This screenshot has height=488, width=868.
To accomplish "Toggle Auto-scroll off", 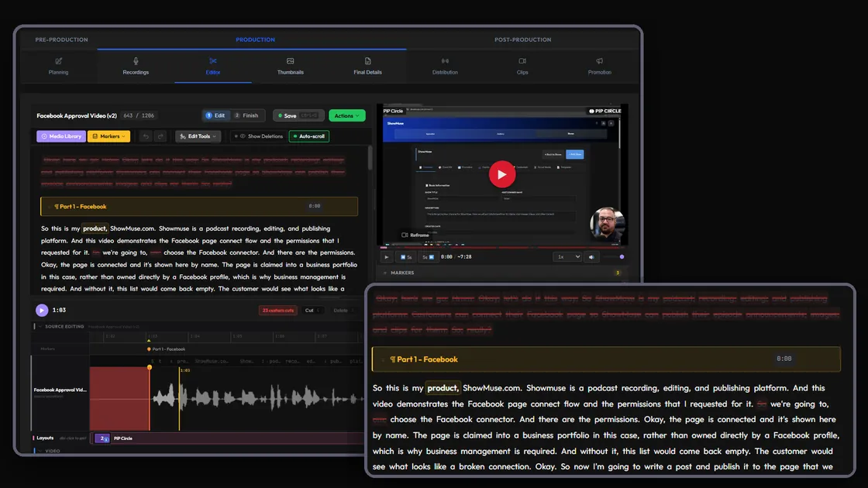I will [309, 136].
